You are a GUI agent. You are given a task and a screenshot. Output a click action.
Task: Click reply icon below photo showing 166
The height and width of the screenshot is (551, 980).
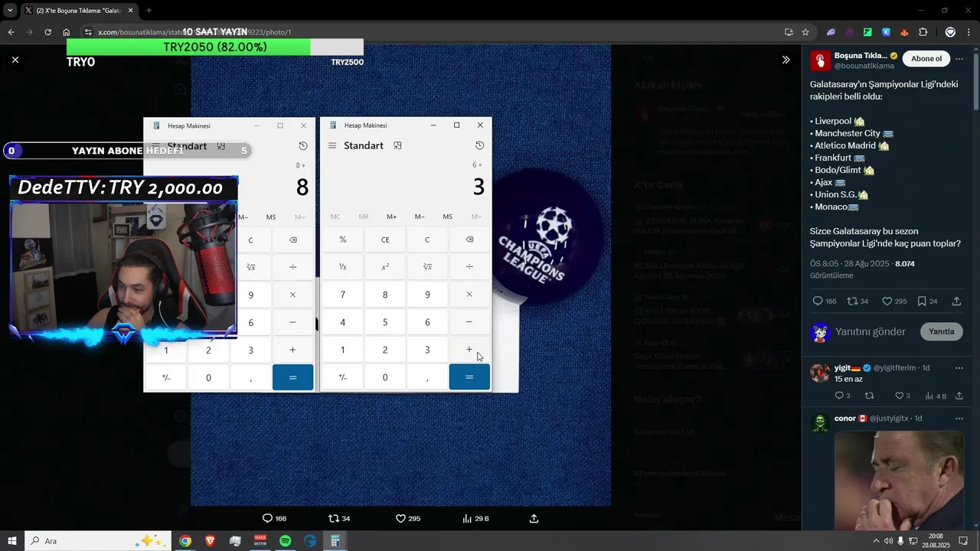[267, 518]
